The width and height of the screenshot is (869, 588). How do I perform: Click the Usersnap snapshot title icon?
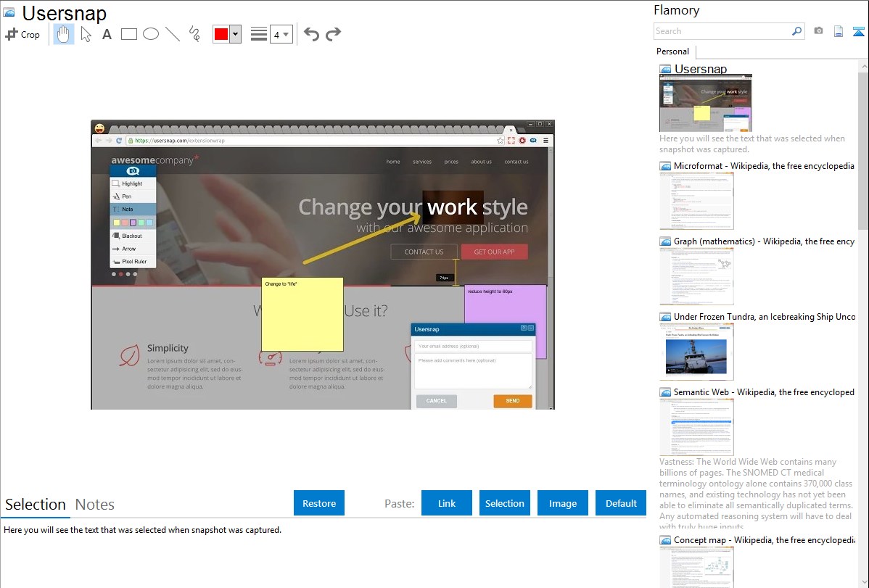coord(9,12)
